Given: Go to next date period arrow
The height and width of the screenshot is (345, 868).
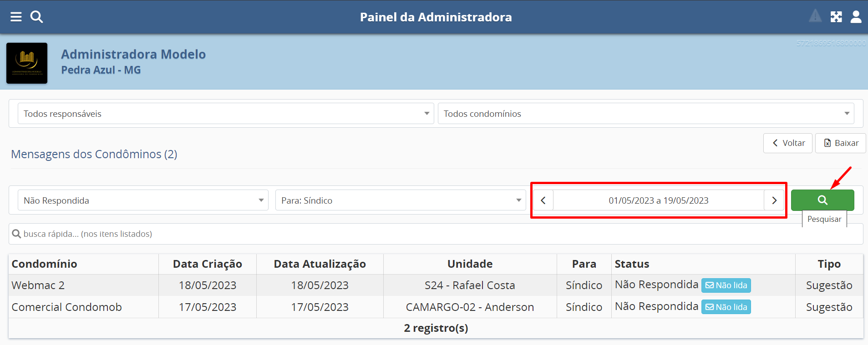Looking at the screenshot, I should [x=774, y=200].
